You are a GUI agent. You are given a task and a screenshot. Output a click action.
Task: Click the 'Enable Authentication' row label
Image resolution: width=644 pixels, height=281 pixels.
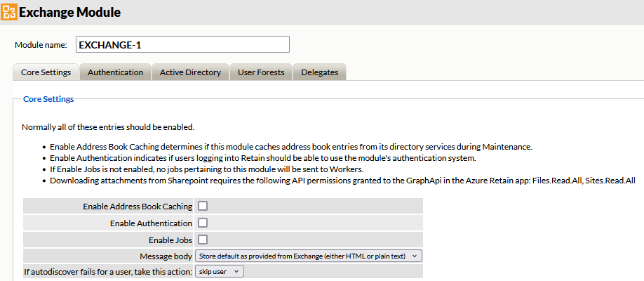[151, 223]
